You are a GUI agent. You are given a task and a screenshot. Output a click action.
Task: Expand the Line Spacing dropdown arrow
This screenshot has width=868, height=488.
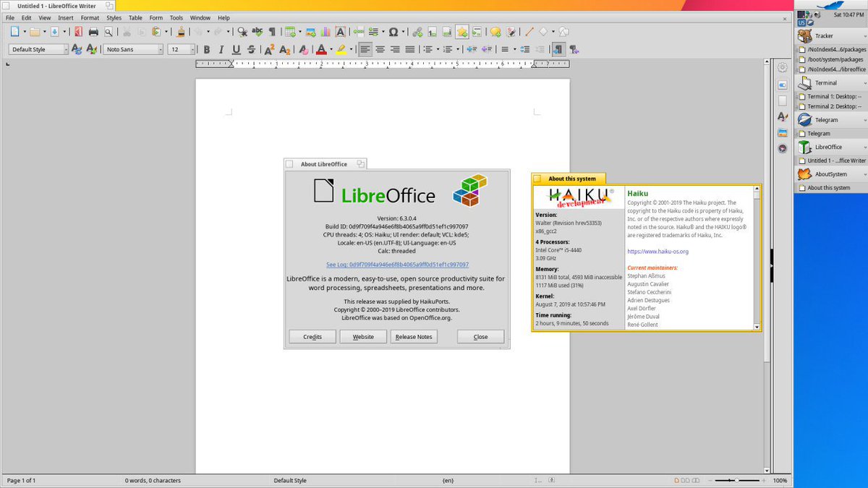[x=515, y=50]
